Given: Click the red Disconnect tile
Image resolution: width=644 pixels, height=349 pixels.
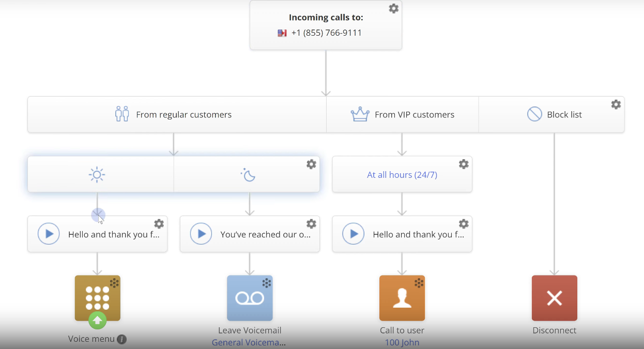Looking at the screenshot, I should [555, 298].
